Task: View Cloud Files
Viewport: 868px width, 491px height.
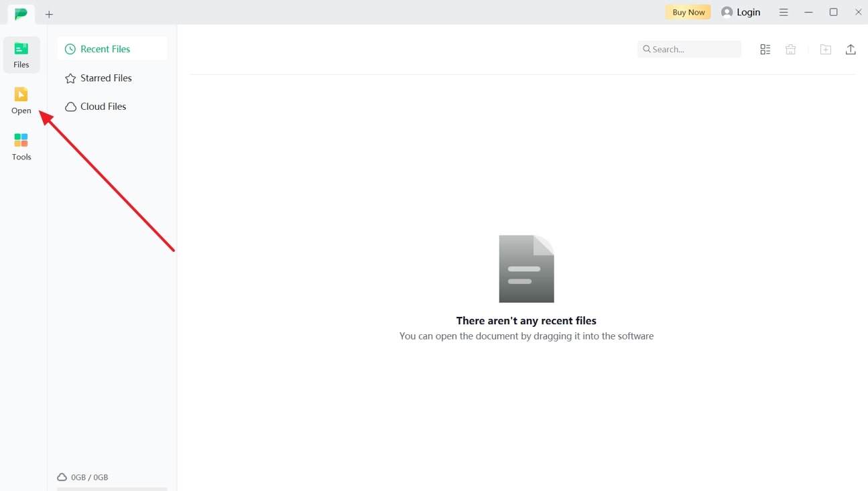Action: (103, 106)
